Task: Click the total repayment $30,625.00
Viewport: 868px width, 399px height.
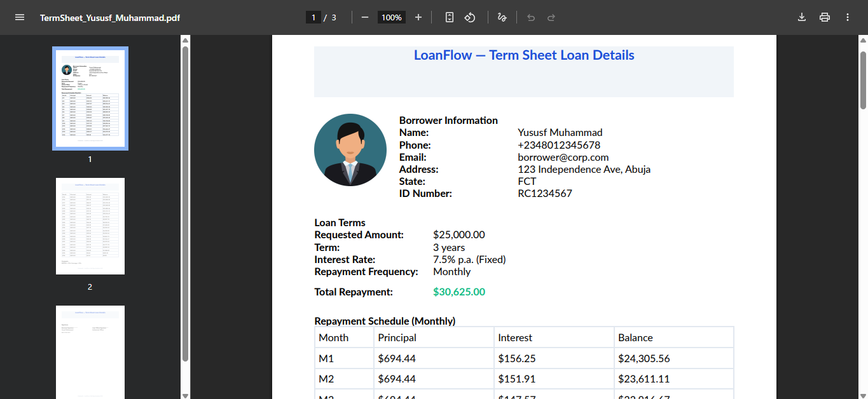Action: (459, 292)
